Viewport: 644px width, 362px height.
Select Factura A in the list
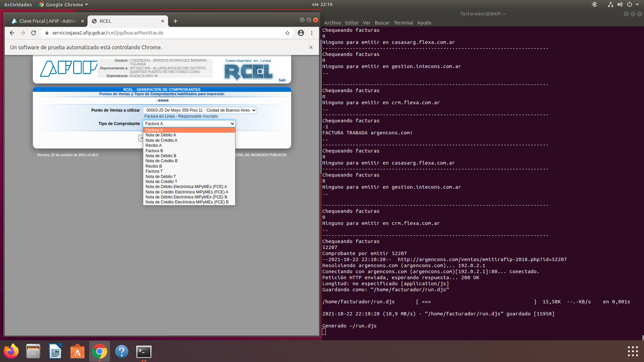click(189, 130)
